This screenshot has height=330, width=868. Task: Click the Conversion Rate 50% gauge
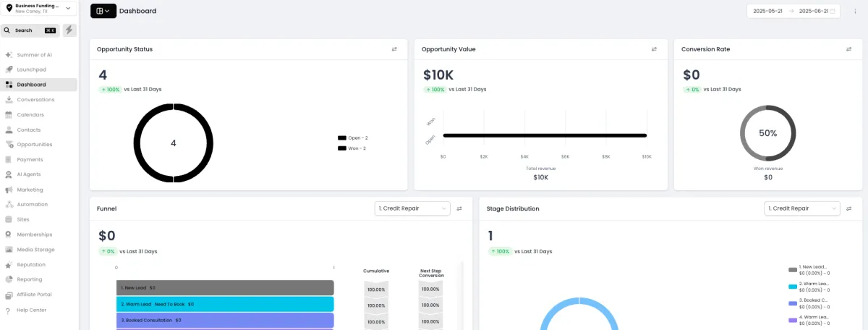[768, 133]
